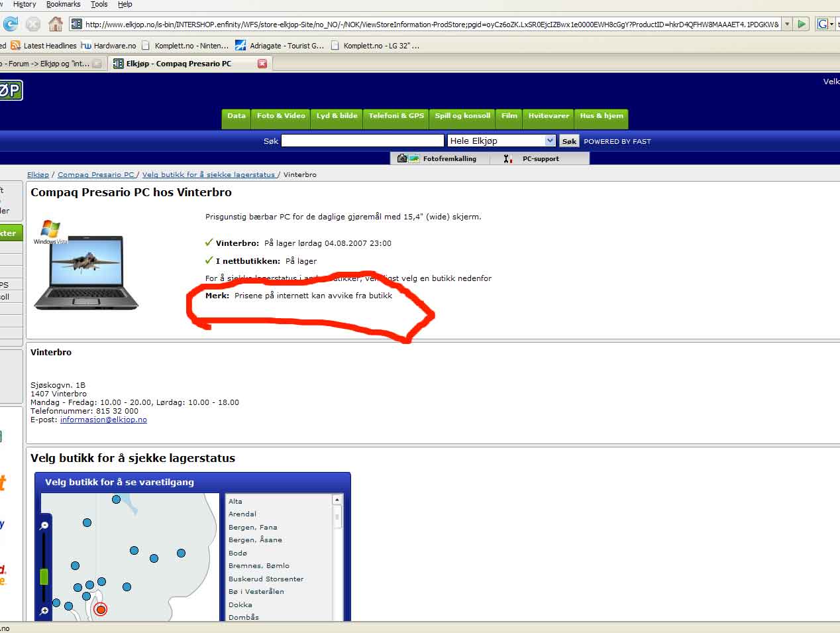This screenshot has height=633, width=840.
Task: Click the site favicon in the address bar
Action: (76, 24)
